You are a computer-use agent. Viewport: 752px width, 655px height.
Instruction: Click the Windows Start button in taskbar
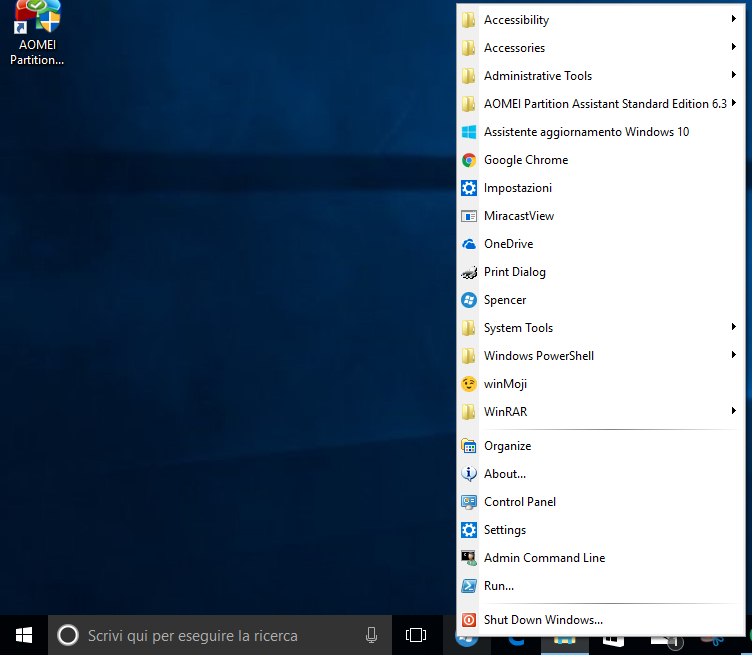(x=24, y=635)
